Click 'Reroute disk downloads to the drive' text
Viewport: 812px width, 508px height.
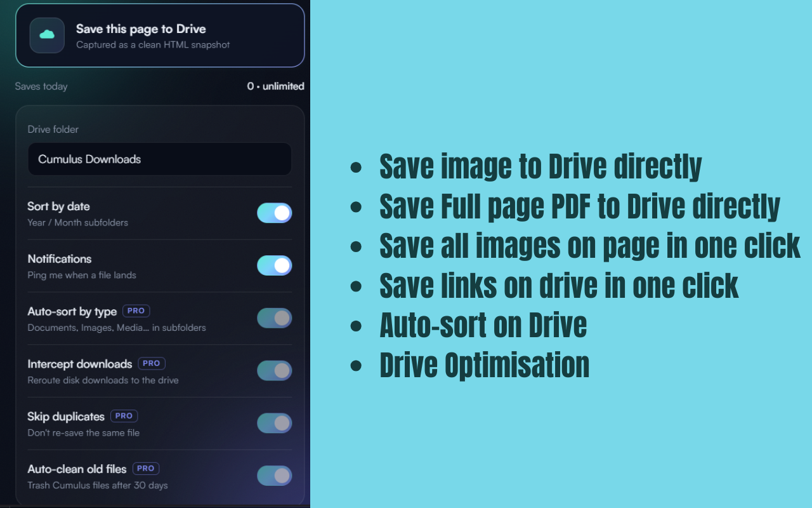[x=103, y=380]
